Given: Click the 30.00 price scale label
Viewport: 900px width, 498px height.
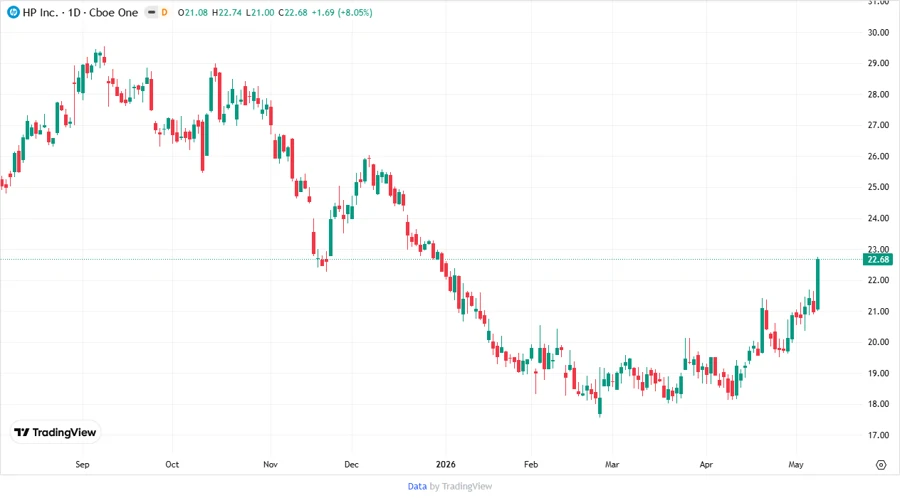Looking at the screenshot, I should (x=878, y=33).
